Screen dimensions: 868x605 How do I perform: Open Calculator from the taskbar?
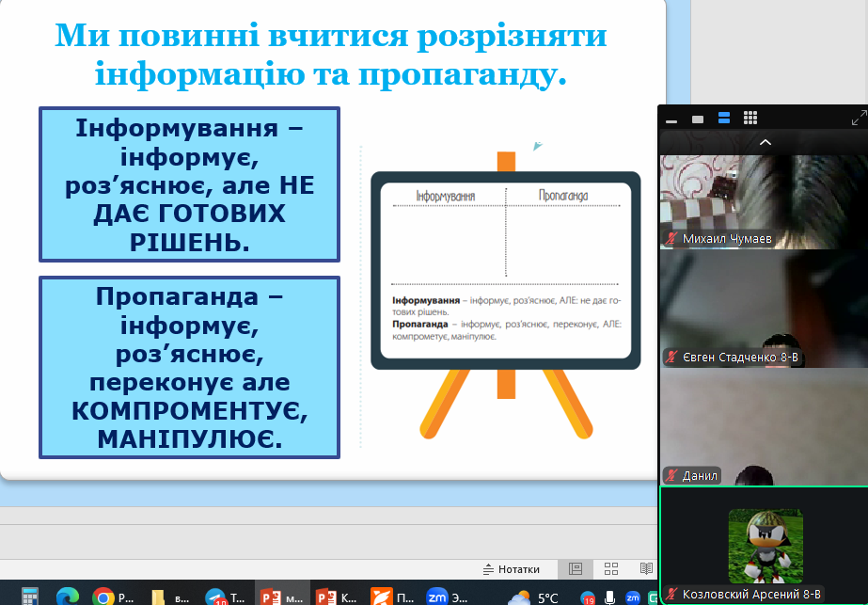click(x=29, y=596)
